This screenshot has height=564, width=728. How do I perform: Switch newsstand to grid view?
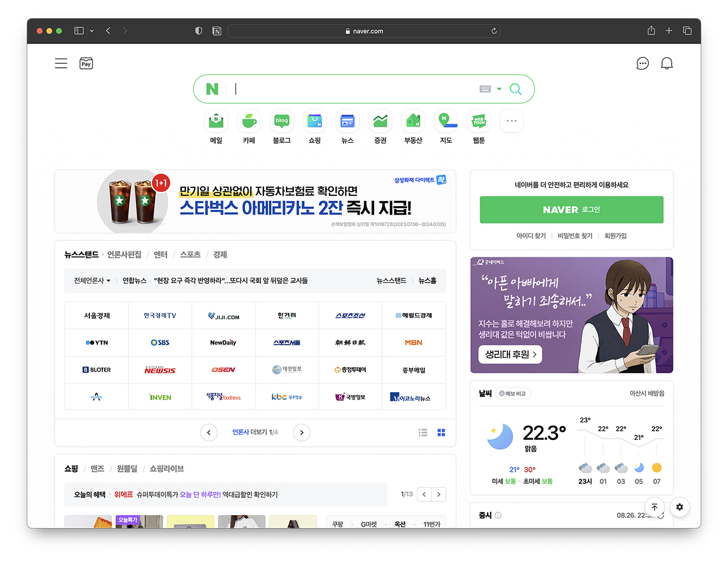click(441, 433)
